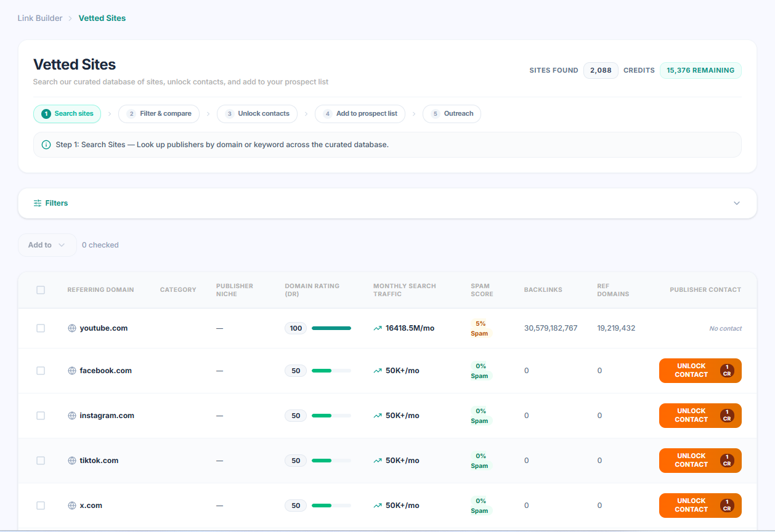
Task: Click the filter sliders icon next to Filters
Action: coord(38,203)
